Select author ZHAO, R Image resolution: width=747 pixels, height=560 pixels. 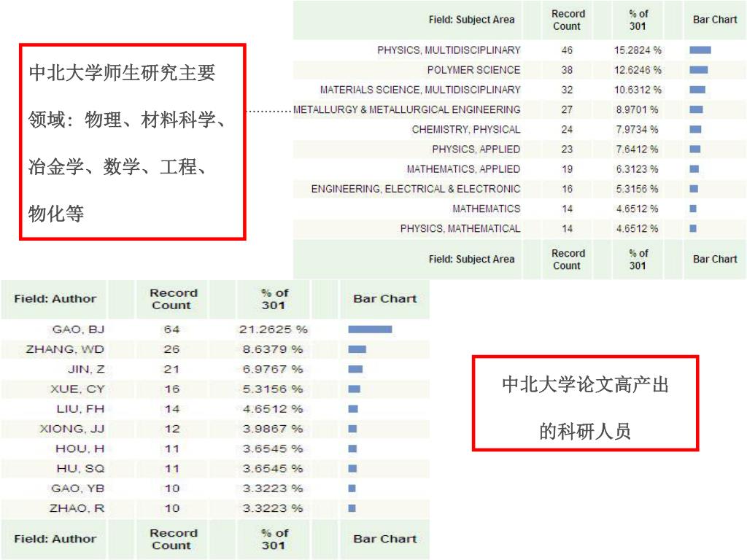[77, 508]
